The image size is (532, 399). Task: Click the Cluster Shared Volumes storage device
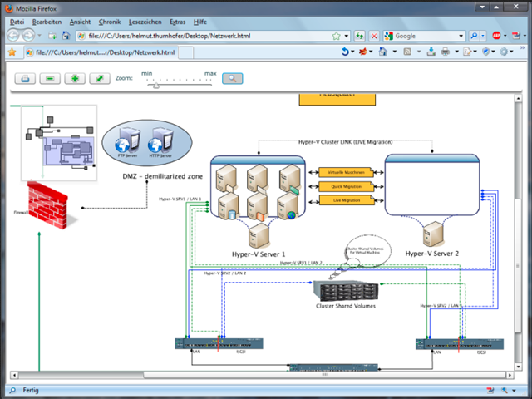pyautogui.click(x=346, y=290)
